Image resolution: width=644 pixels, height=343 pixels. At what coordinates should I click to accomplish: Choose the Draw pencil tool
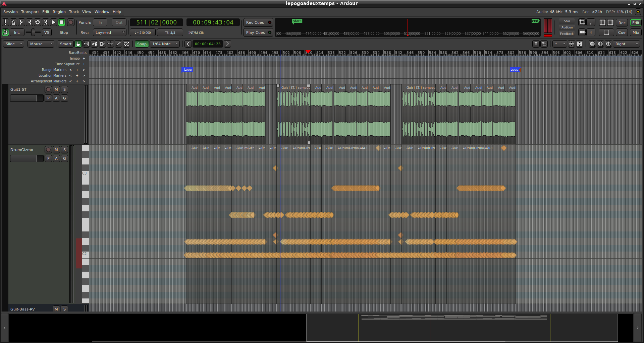click(118, 44)
